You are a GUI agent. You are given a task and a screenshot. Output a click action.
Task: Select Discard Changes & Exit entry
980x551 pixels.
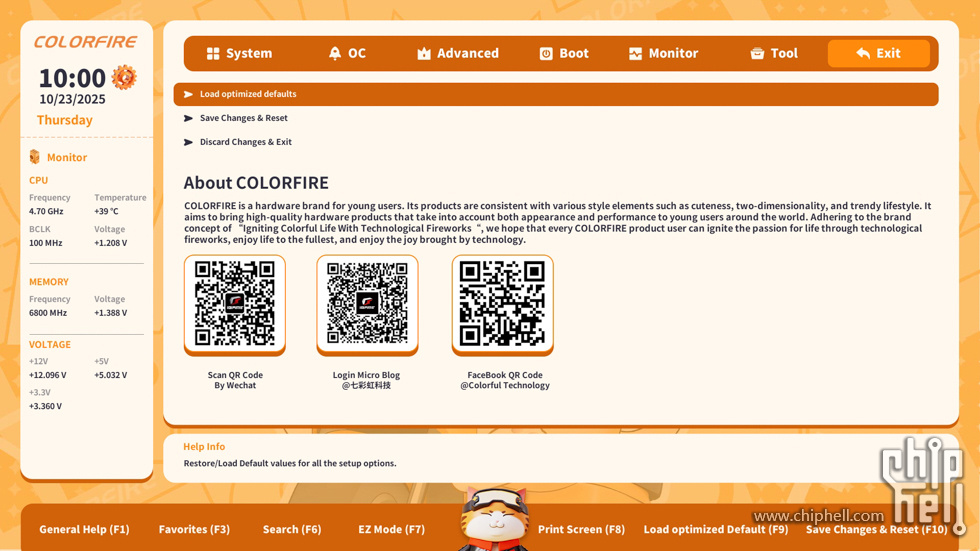245,142
